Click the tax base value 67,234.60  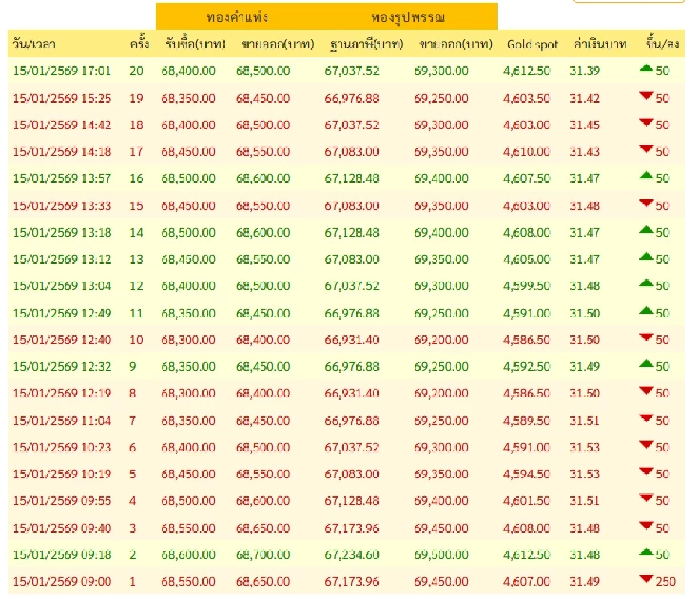(x=352, y=555)
